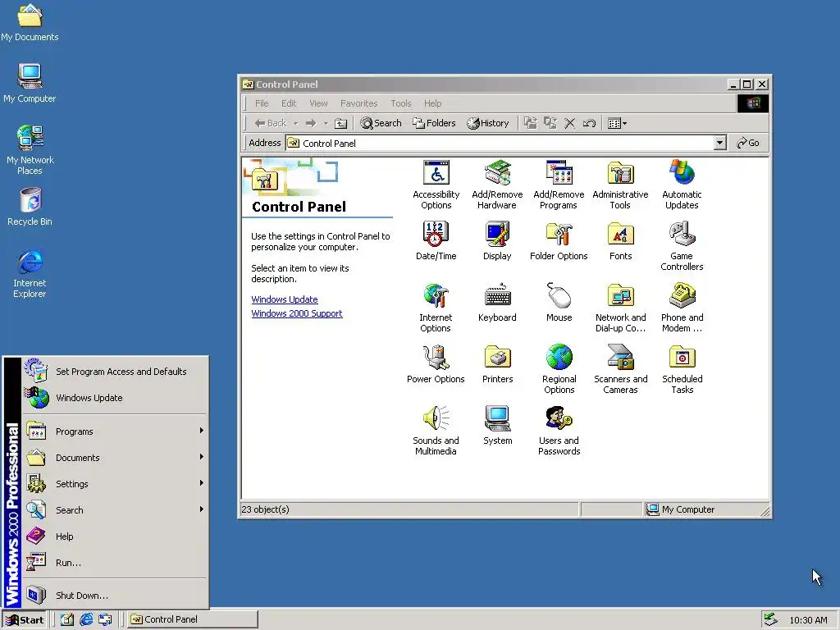Click the Start button
Screen dimensions: 840x630
pyautogui.click(x=25, y=620)
